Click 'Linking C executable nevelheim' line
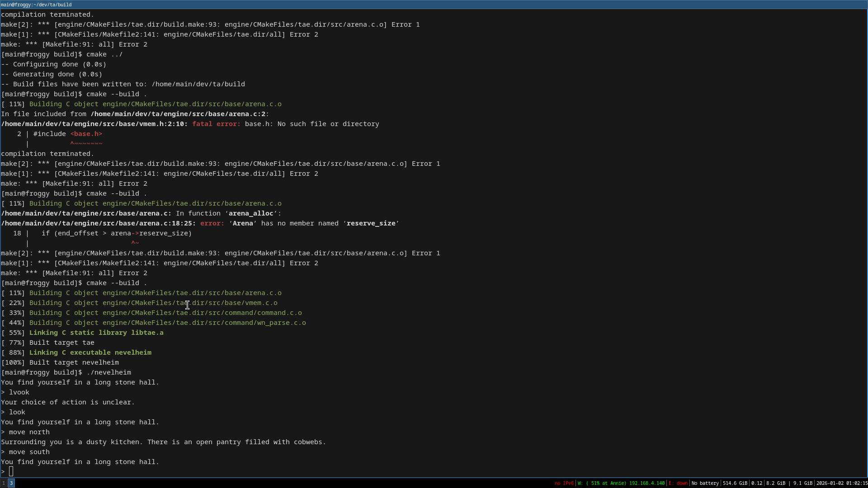Image resolution: width=868 pixels, height=488 pixels. click(x=90, y=352)
